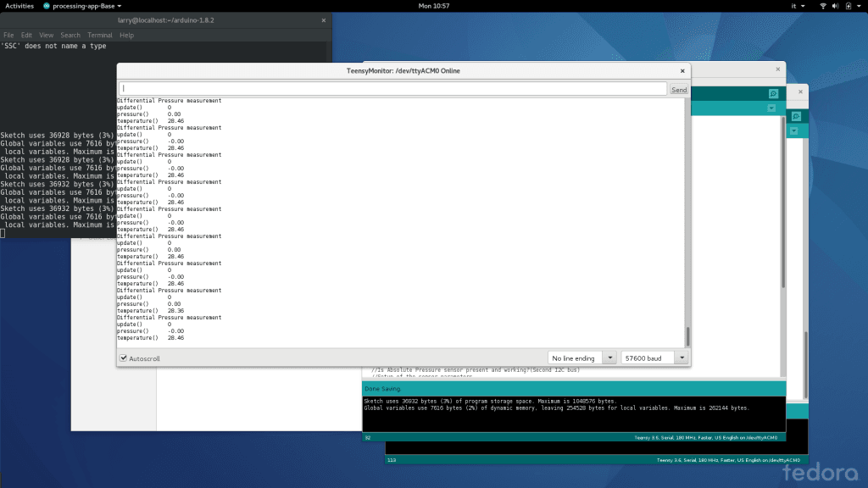Open the volume speaker icon in top bar
Screen dimensions: 868x488
(835, 6)
